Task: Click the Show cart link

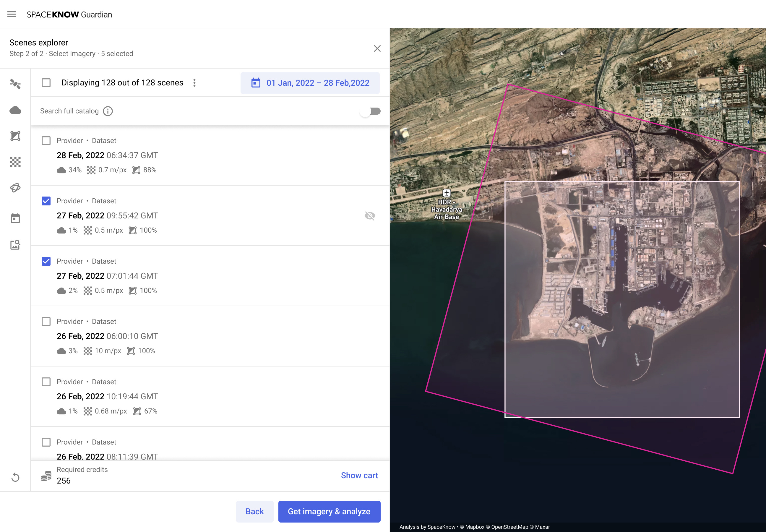Action: (x=359, y=476)
